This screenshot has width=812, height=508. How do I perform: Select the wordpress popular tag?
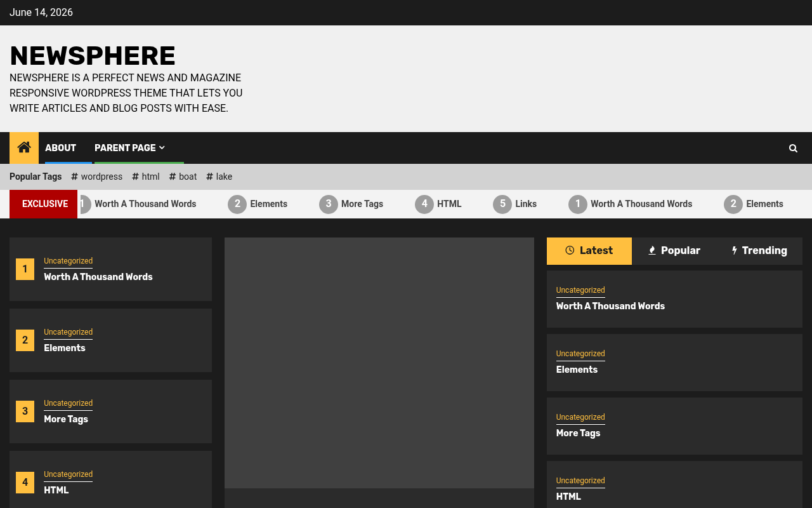97,177
